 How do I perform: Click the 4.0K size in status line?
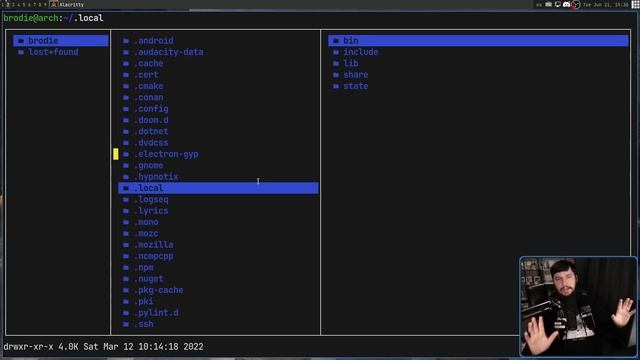tap(68, 347)
